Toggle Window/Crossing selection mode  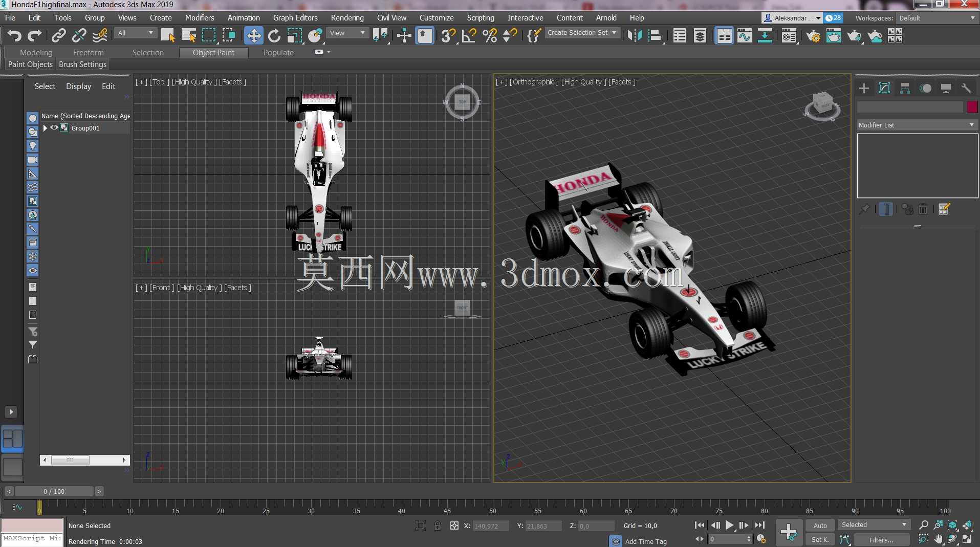click(x=229, y=36)
